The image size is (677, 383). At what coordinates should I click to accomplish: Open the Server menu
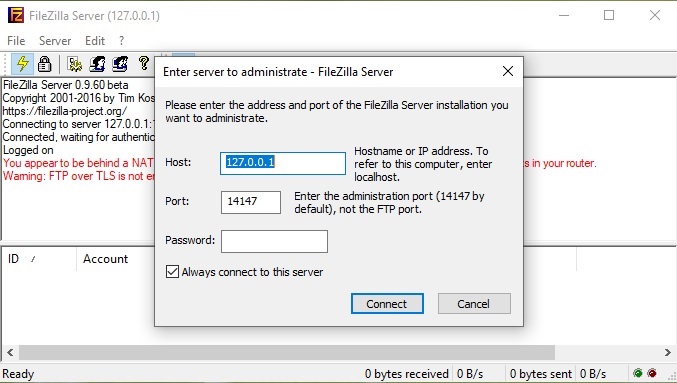point(55,41)
